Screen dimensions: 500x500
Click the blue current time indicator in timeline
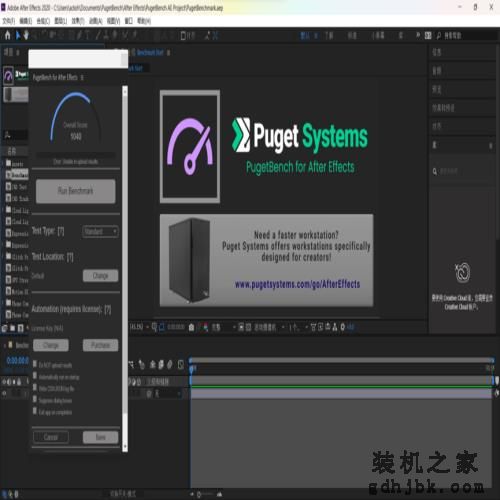pyautogui.click(x=192, y=369)
